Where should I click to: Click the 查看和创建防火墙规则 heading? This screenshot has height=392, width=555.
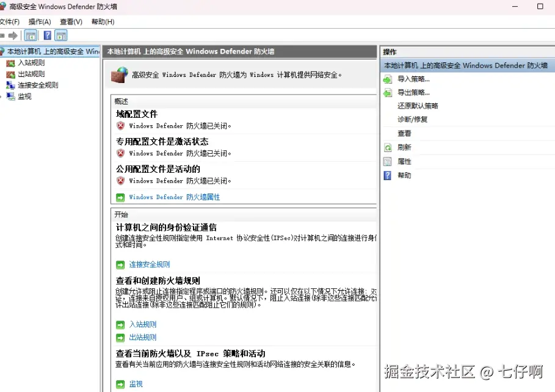pos(158,281)
